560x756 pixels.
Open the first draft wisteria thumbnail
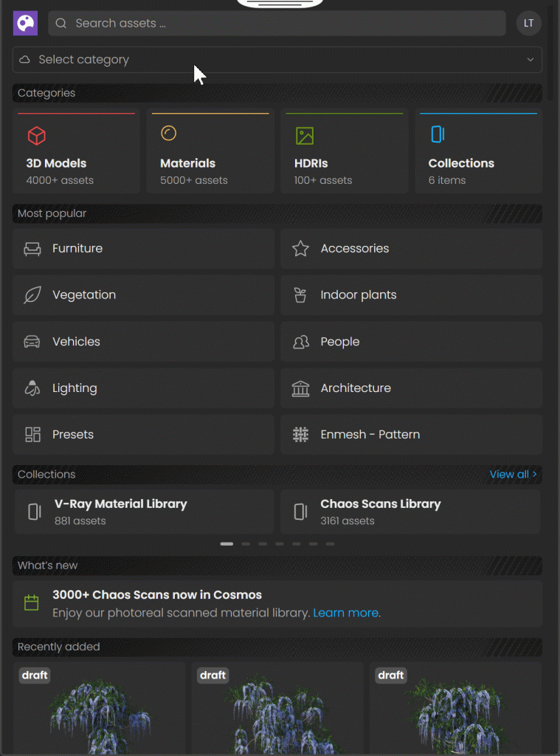(x=99, y=709)
